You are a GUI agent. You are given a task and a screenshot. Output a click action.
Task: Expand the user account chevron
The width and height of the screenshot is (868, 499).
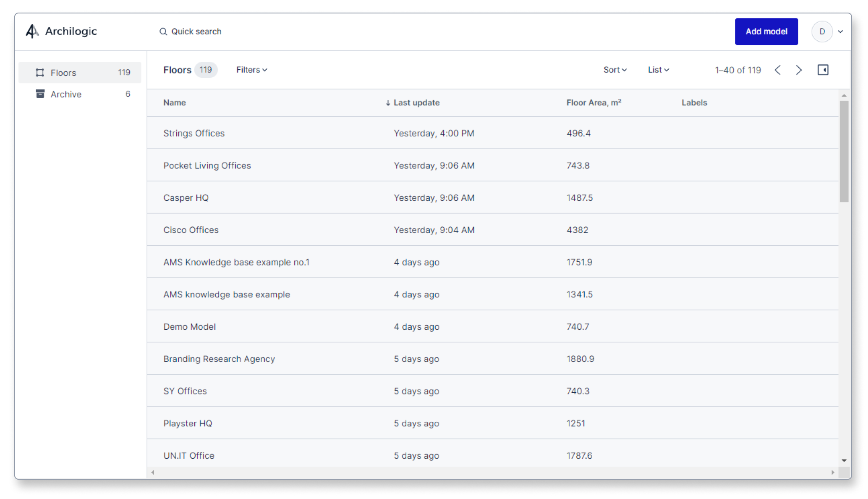click(x=840, y=32)
